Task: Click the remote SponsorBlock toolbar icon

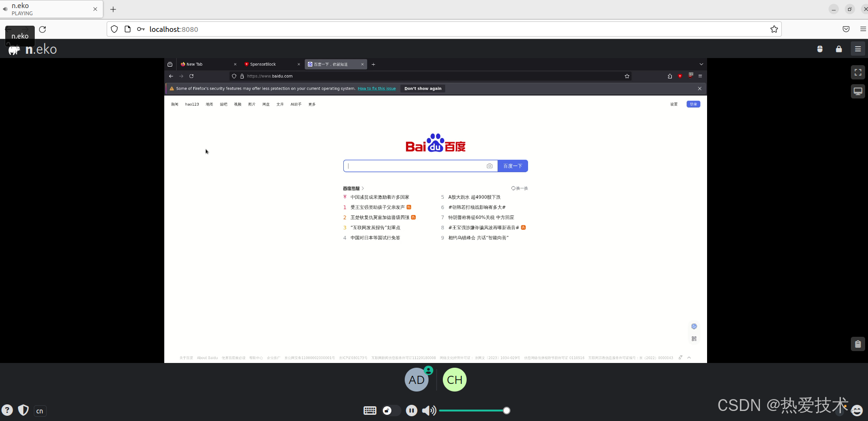Action: point(680,76)
